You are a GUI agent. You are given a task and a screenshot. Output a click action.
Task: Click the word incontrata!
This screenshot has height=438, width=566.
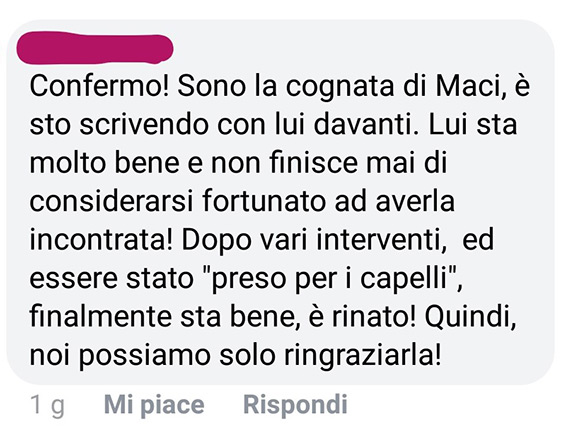point(101,240)
